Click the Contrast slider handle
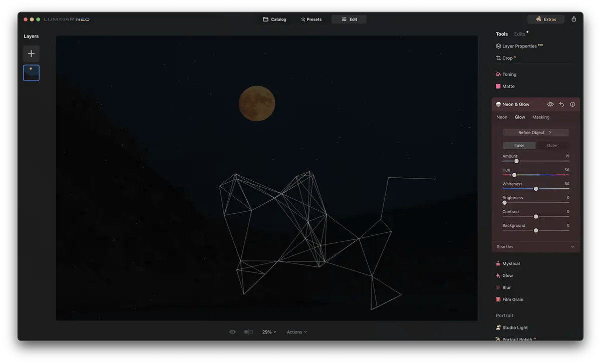 [x=536, y=216]
